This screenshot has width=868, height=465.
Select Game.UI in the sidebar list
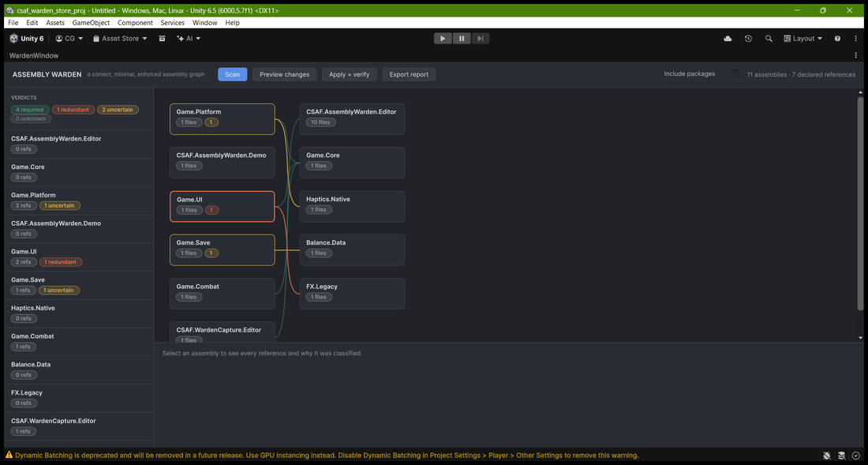point(79,257)
